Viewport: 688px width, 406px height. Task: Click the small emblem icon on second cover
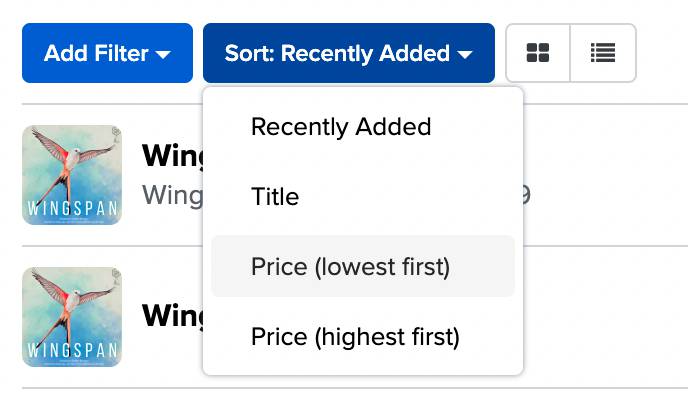pyautogui.click(x=116, y=276)
